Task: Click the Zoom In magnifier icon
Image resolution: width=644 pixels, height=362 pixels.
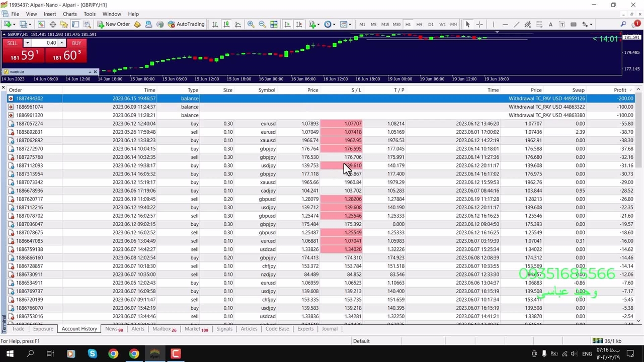Action: click(250, 24)
